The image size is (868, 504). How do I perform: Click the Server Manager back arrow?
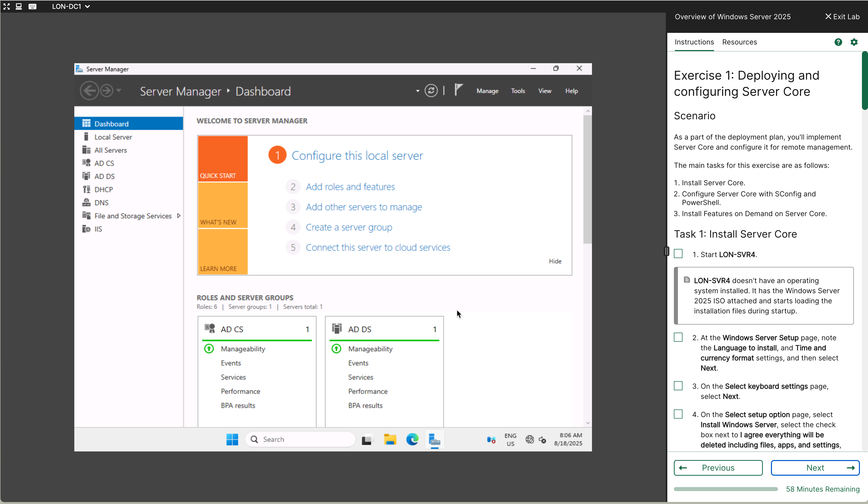[x=89, y=90]
